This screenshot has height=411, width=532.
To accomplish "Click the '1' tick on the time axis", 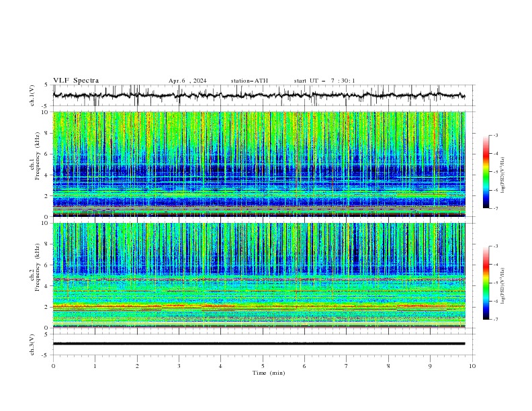I will click(95, 366).
